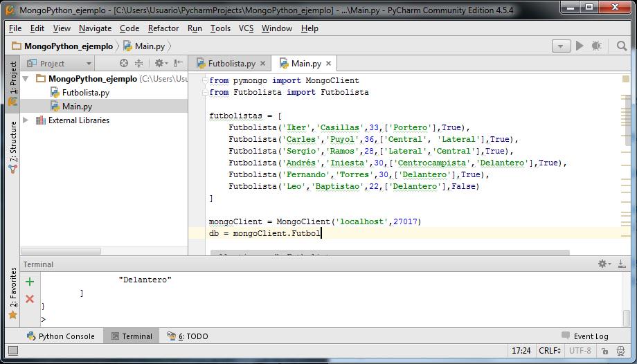637x364 pixels.
Task: Open the Edit menu
Action: tap(37, 28)
